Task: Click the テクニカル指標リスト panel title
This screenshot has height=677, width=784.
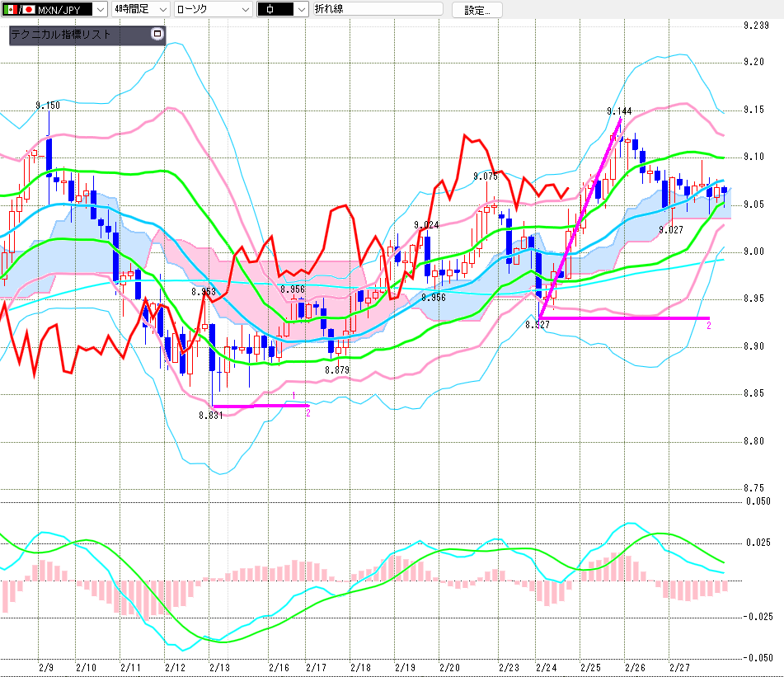Action: [62, 35]
